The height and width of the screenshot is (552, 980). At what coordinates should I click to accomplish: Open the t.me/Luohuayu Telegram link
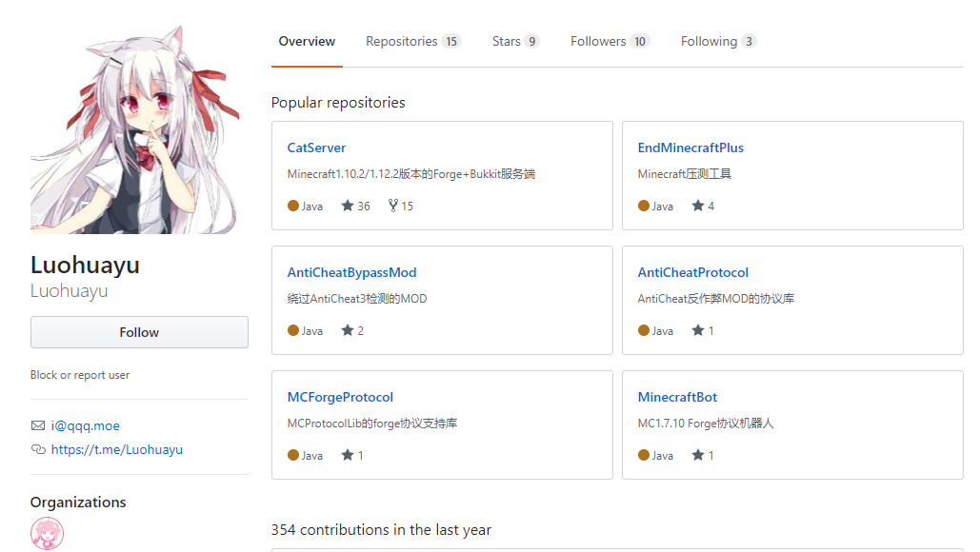pos(117,449)
